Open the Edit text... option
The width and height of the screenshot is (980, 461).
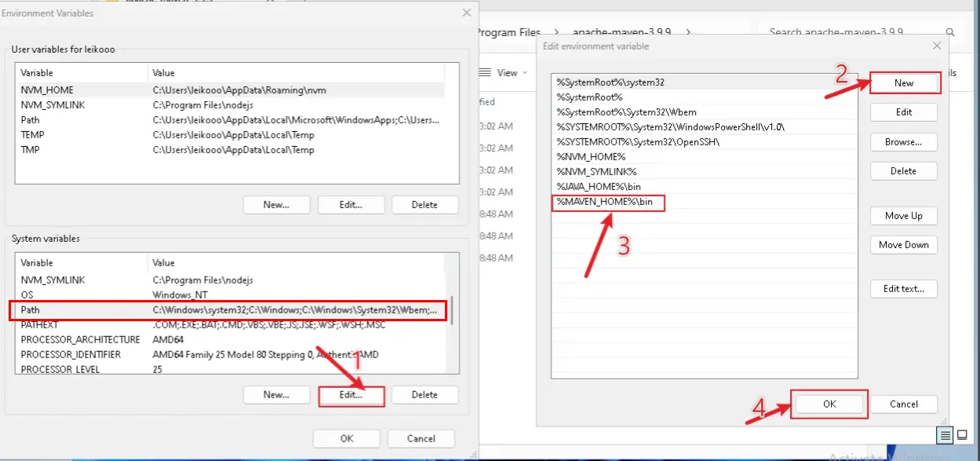point(904,289)
